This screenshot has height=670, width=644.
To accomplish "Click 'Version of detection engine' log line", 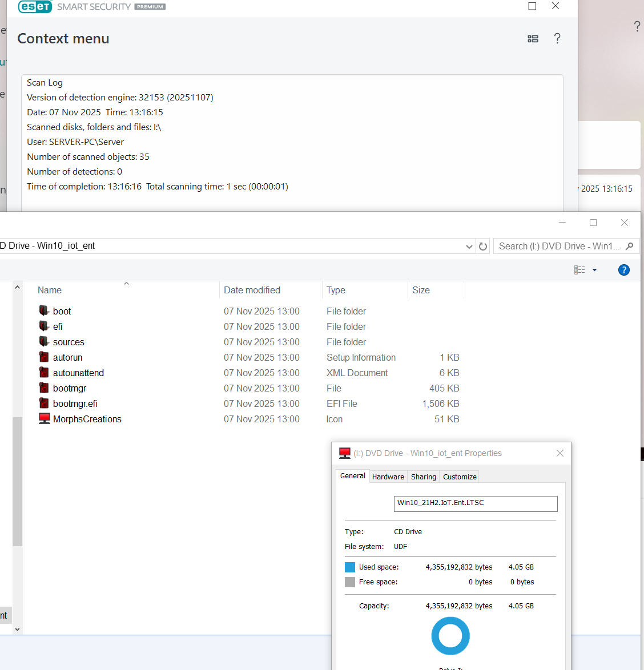I will pos(120,98).
